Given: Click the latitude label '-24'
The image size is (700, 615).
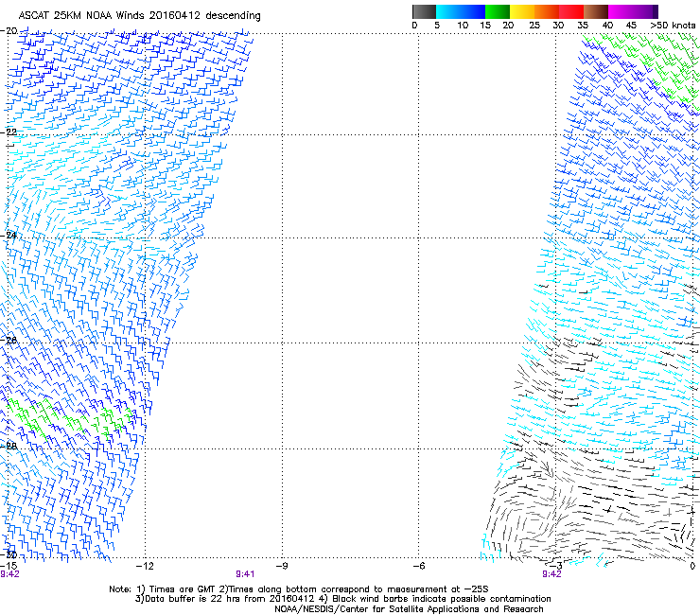Looking at the screenshot, I should pyautogui.click(x=9, y=235).
